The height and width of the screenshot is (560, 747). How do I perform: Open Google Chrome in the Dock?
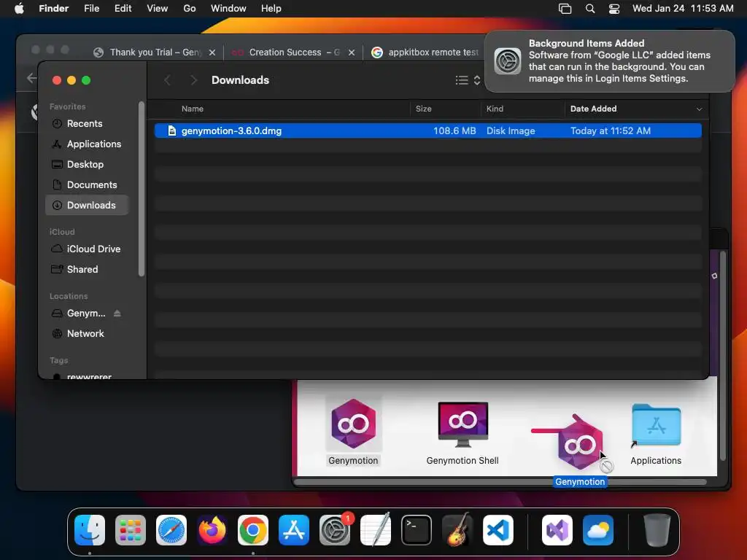tap(253, 530)
